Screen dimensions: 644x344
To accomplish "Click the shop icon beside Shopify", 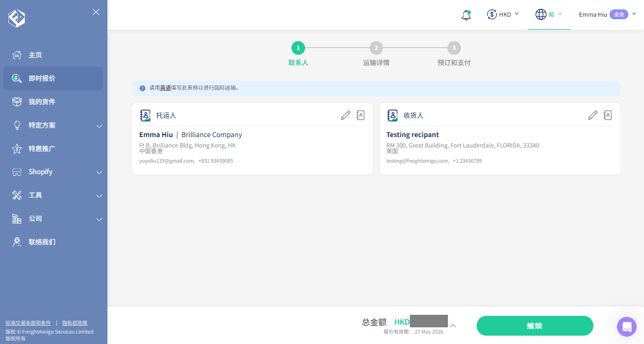I will (x=17, y=172).
